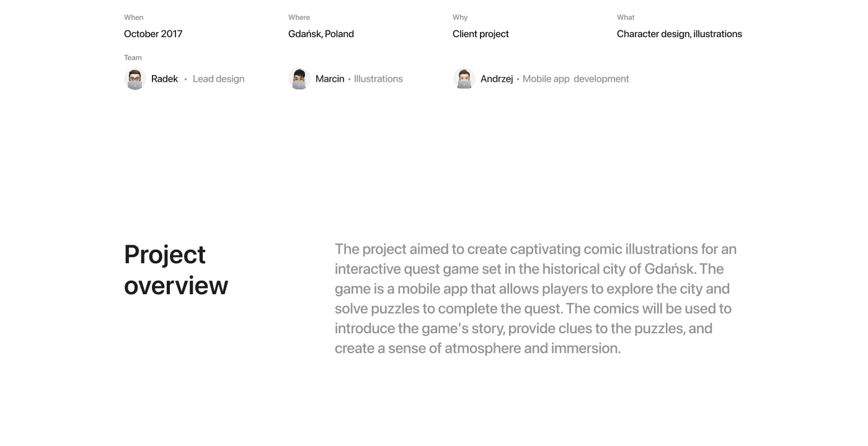This screenshot has width=868, height=446.
Task: Select the name Radek
Action: (164, 79)
